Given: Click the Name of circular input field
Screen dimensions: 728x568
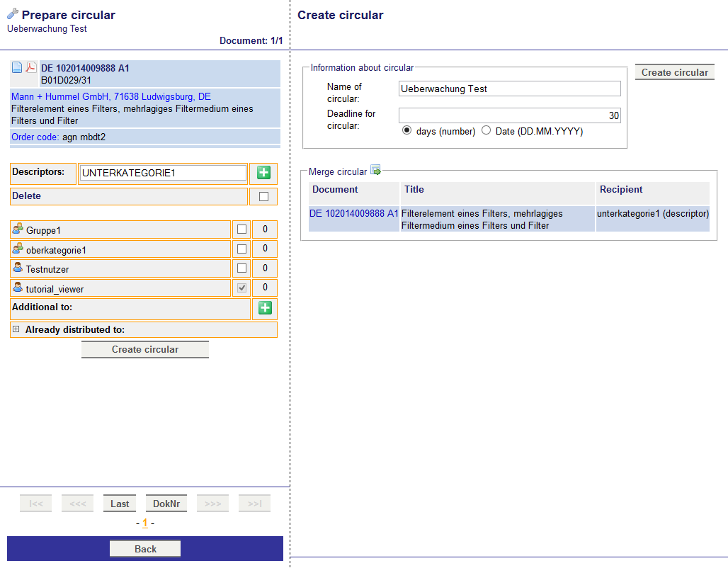Looking at the screenshot, I should coord(509,89).
